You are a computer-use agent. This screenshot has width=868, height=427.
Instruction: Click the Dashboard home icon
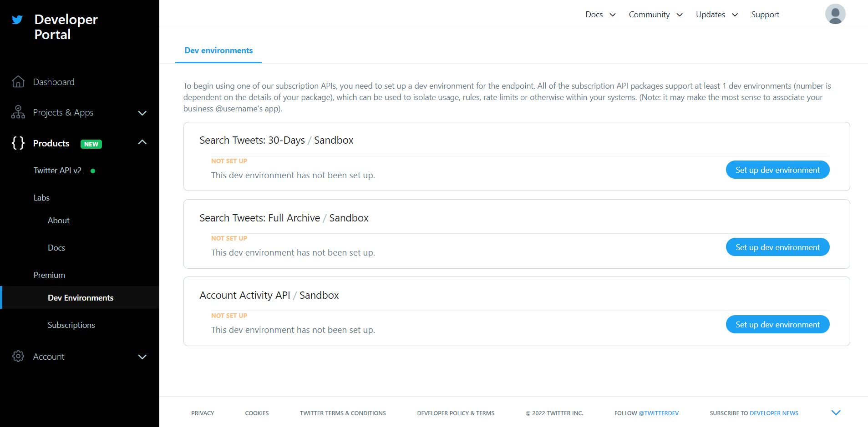(x=18, y=82)
